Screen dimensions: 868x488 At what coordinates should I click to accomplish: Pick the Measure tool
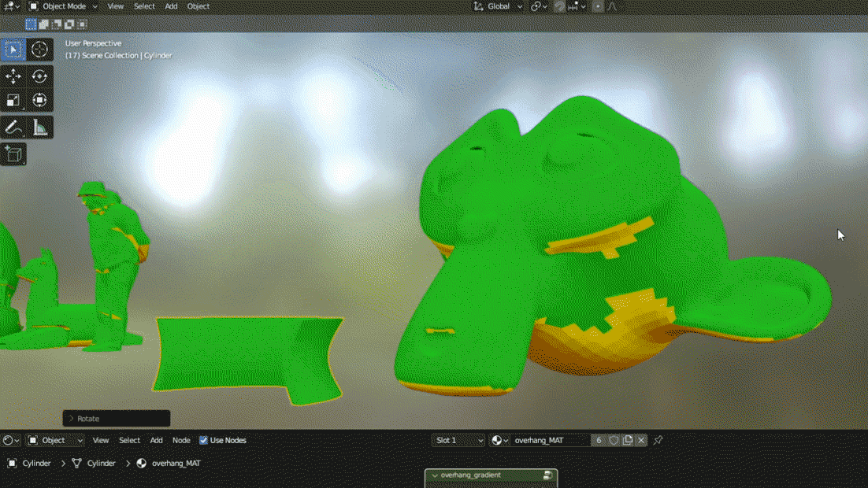(x=39, y=128)
